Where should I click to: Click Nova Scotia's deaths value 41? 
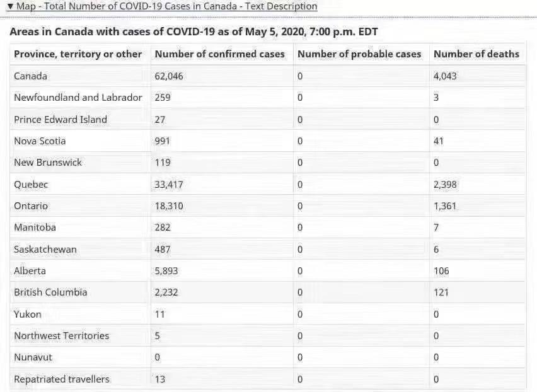coord(439,141)
